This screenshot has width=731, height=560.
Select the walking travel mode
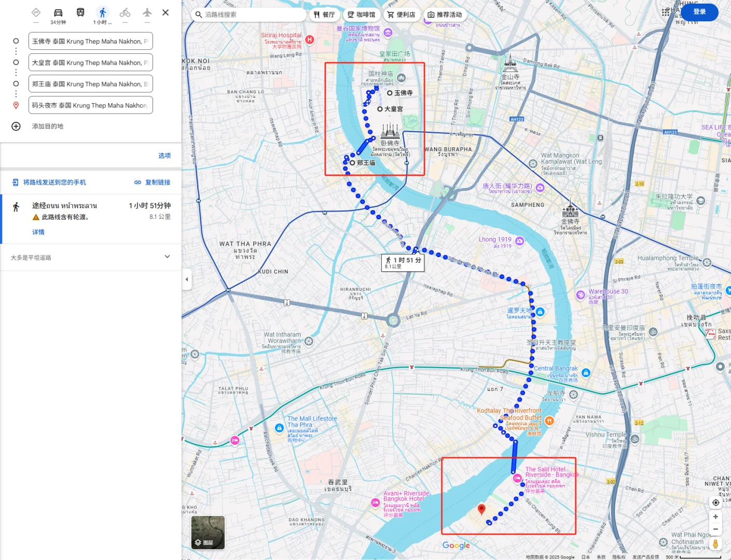pos(103,12)
